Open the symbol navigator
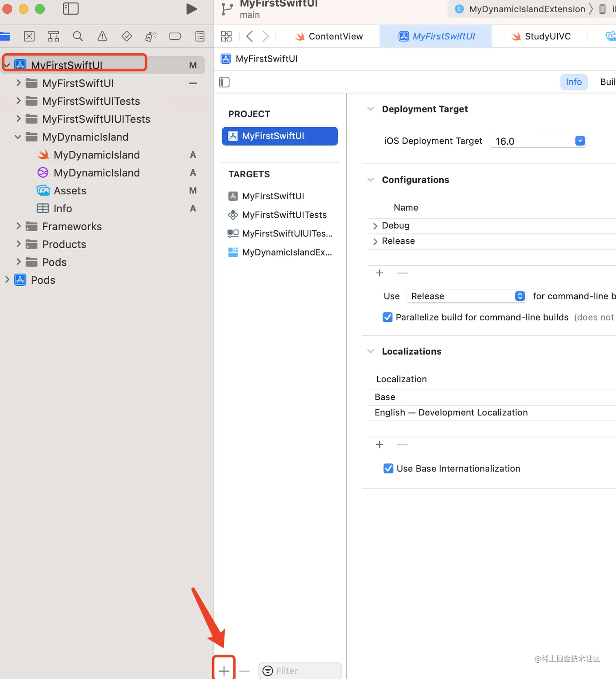The image size is (616, 679). tap(53, 36)
